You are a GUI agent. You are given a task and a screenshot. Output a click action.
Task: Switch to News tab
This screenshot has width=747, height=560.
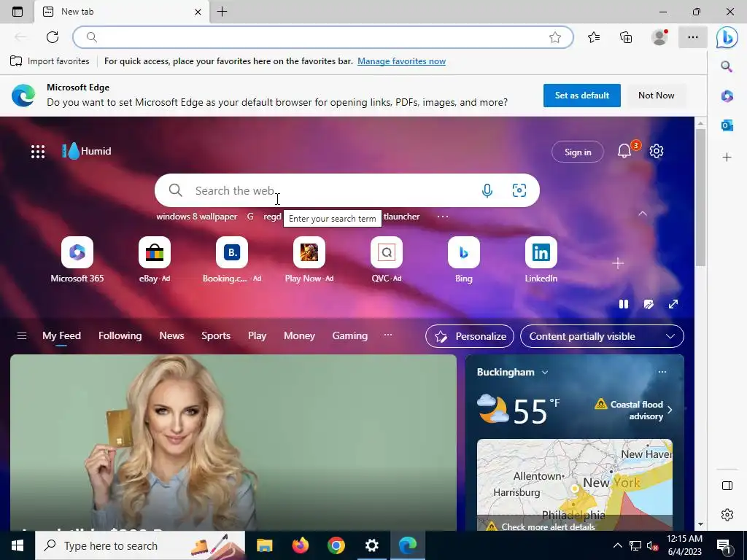click(171, 335)
